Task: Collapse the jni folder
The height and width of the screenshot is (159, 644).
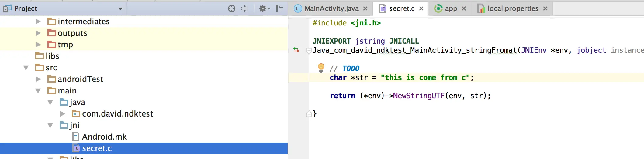Action: [x=50, y=125]
